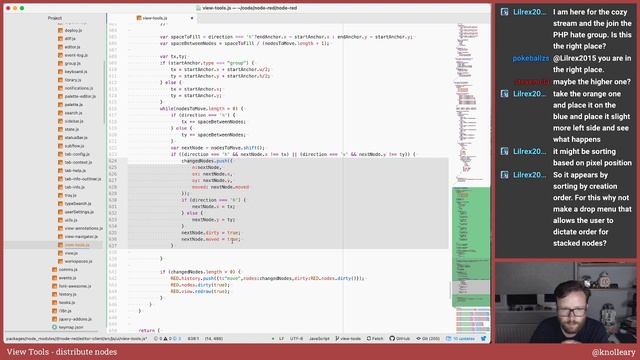Click the editor.js file icon
The width and height of the screenshot is (640, 360).
click(60, 47)
